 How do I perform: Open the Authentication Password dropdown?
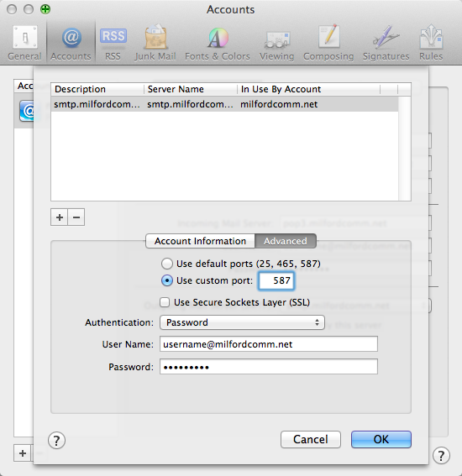point(242,322)
